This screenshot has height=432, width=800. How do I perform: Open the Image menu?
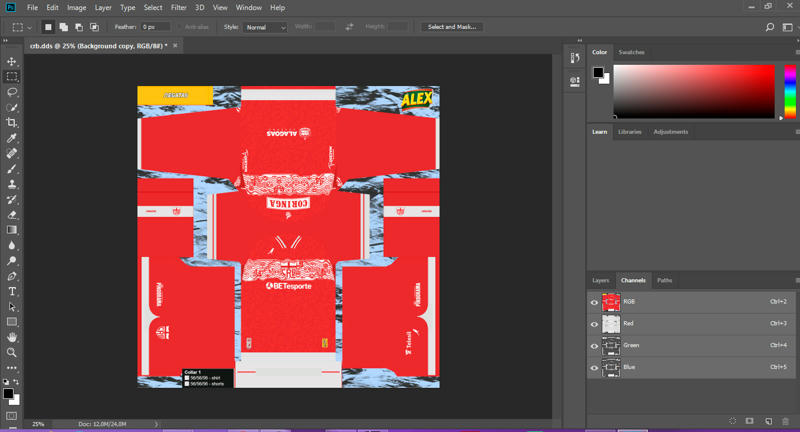pos(77,8)
